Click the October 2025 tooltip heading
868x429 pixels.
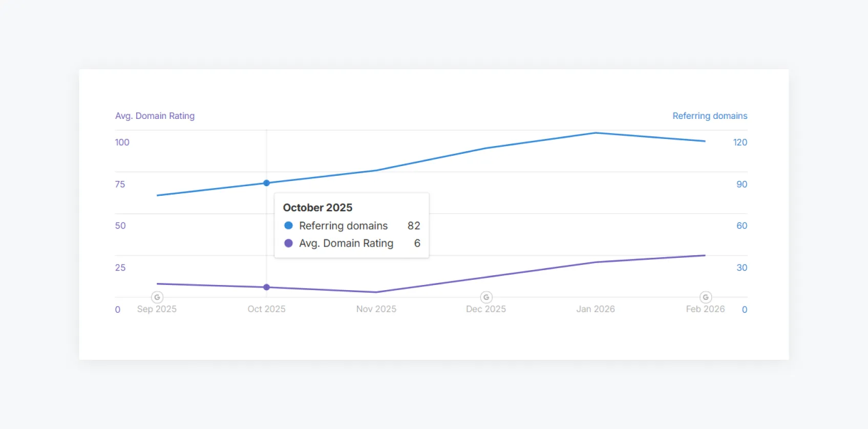317,208
